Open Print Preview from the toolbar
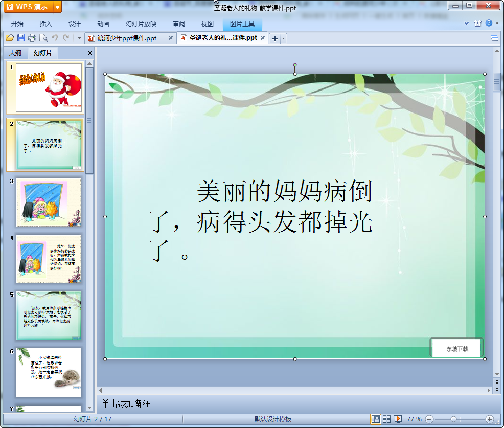 click(43, 38)
